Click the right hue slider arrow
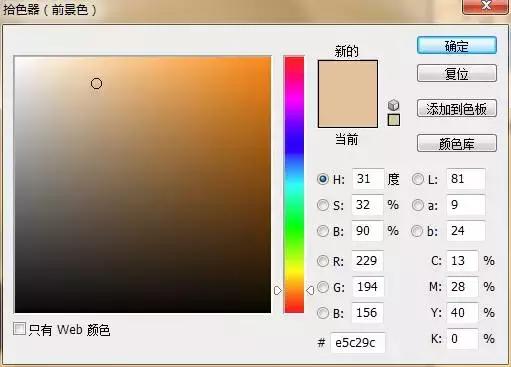This screenshot has height=367, width=511. pos(310,291)
